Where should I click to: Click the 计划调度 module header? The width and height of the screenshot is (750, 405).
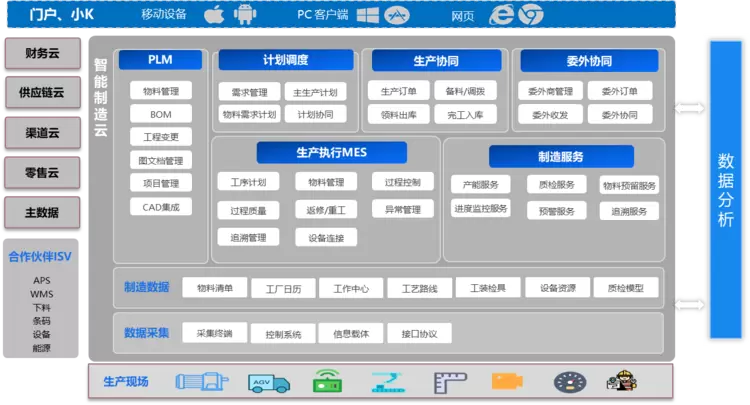tap(286, 60)
